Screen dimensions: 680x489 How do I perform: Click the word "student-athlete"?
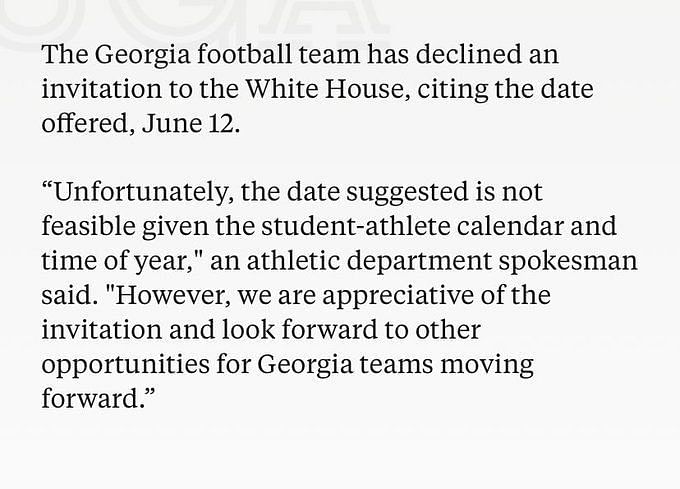click(356, 226)
